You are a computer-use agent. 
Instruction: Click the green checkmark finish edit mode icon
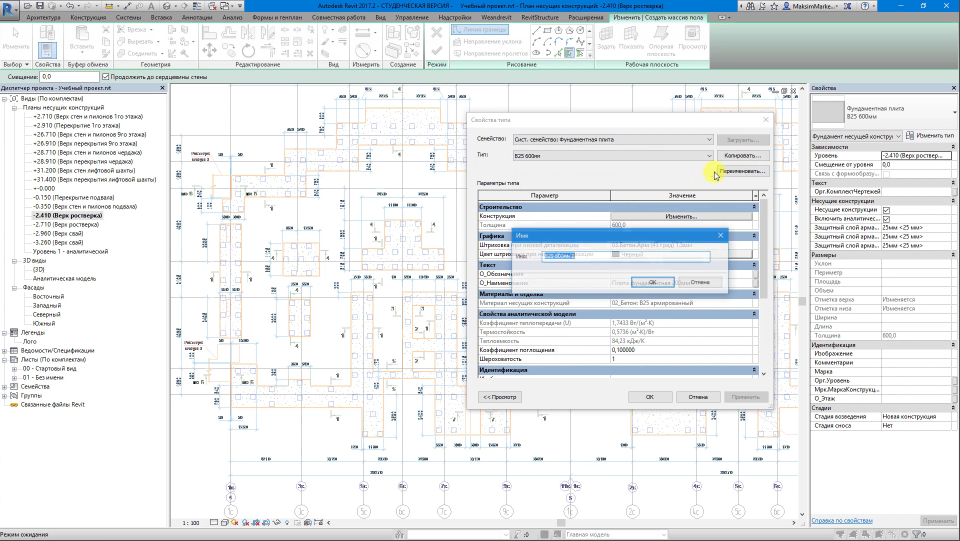pos(437,51)
